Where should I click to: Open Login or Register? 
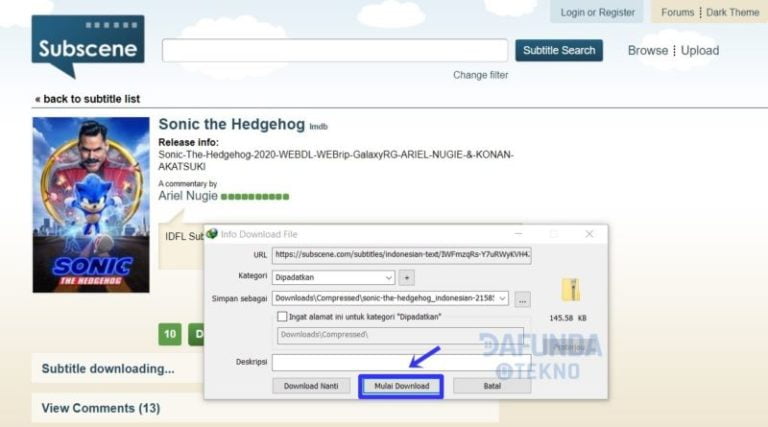[597, 12]
